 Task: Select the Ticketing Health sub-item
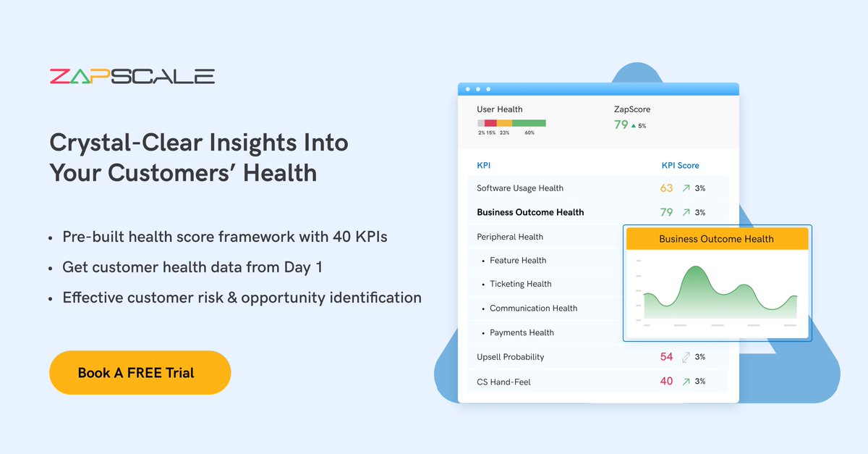pos(520,285)
